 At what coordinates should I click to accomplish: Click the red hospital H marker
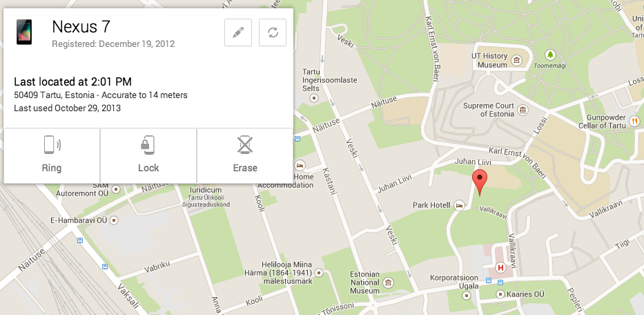pos(500,268)
